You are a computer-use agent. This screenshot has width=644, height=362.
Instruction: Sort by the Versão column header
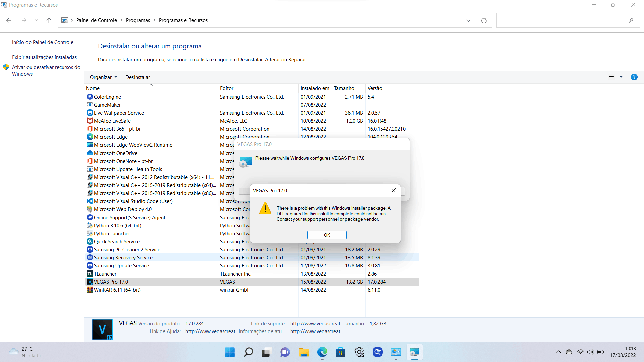point(392,88)
